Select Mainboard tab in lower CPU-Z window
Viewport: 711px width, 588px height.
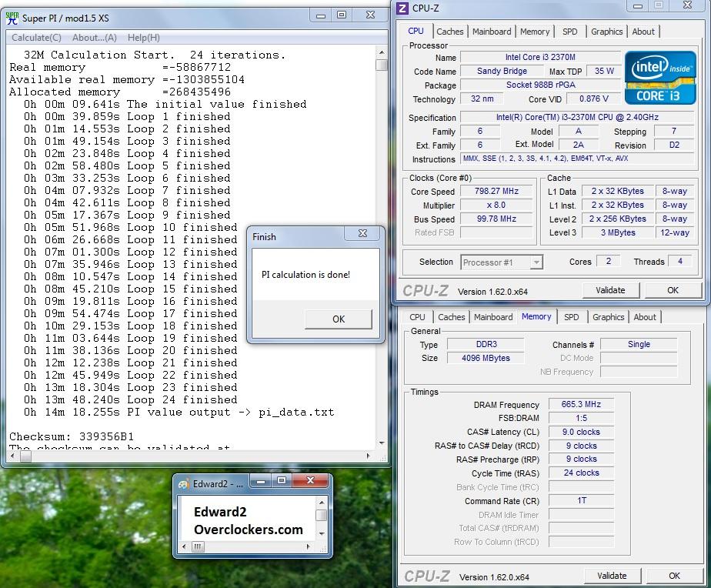point(493,317)
